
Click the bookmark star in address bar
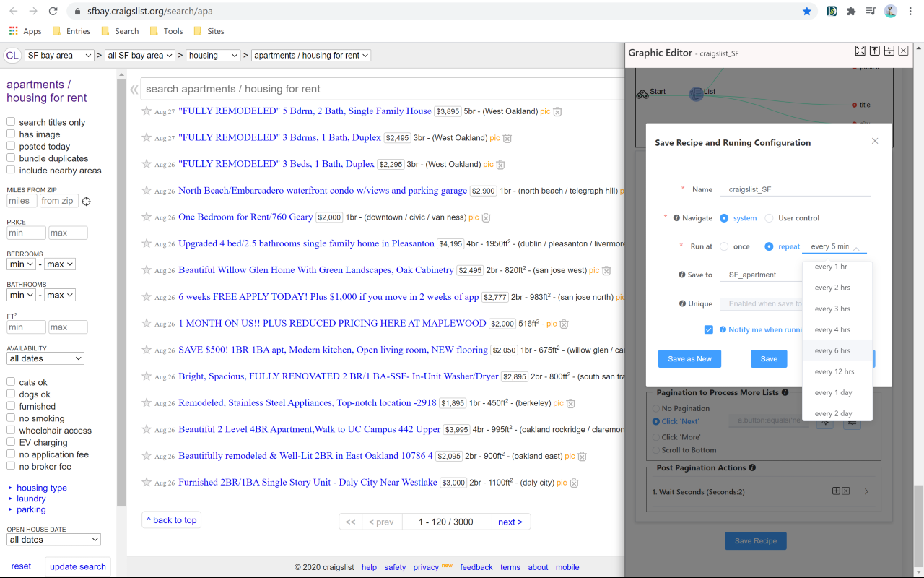tap(806, 12)
